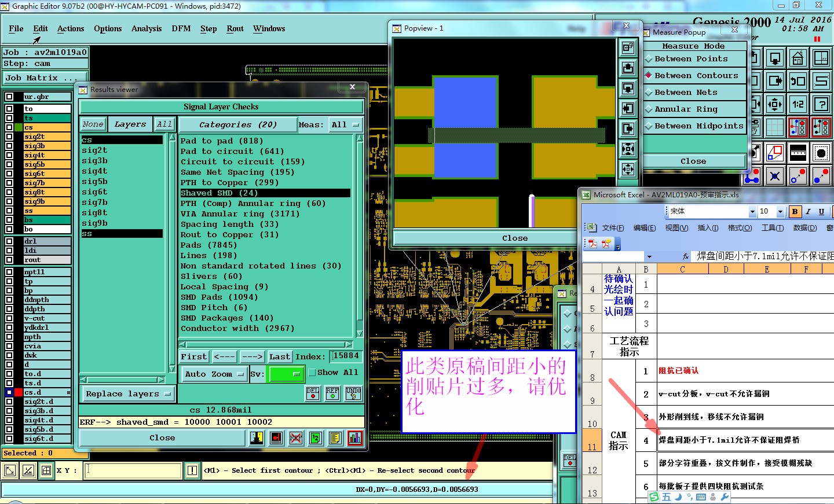Viewport: 834px width, 504px height.
Task: Open the Rout menu
Action: pos(235,28)
